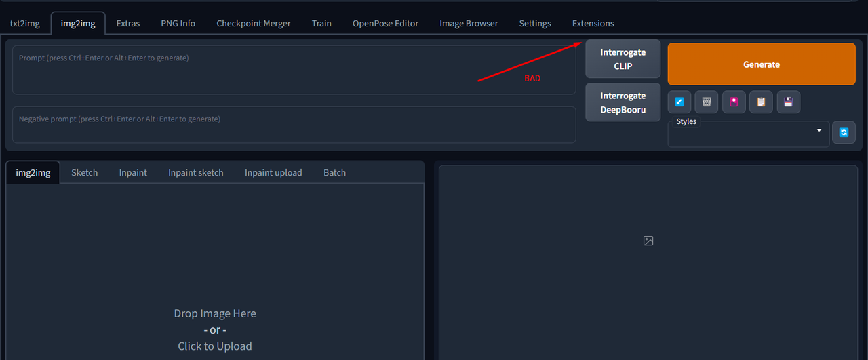Open the Inpaint upload sub-tab
This screenshot has width=868, height=360.
(x=273, y=172)
